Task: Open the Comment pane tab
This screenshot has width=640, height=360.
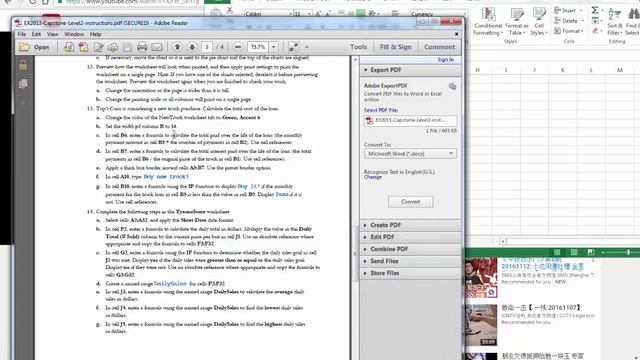Action: [439, 47]
